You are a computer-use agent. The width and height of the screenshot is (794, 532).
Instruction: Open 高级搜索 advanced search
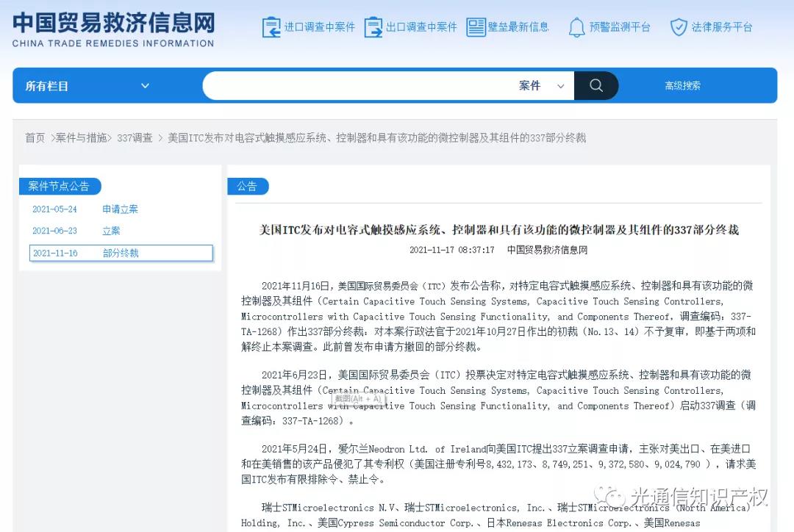point(682,85)
